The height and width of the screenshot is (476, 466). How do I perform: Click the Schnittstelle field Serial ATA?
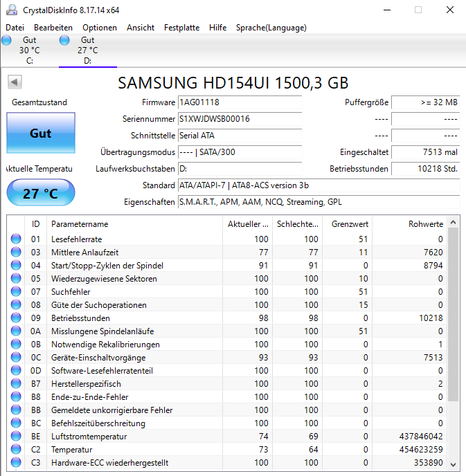240,136
